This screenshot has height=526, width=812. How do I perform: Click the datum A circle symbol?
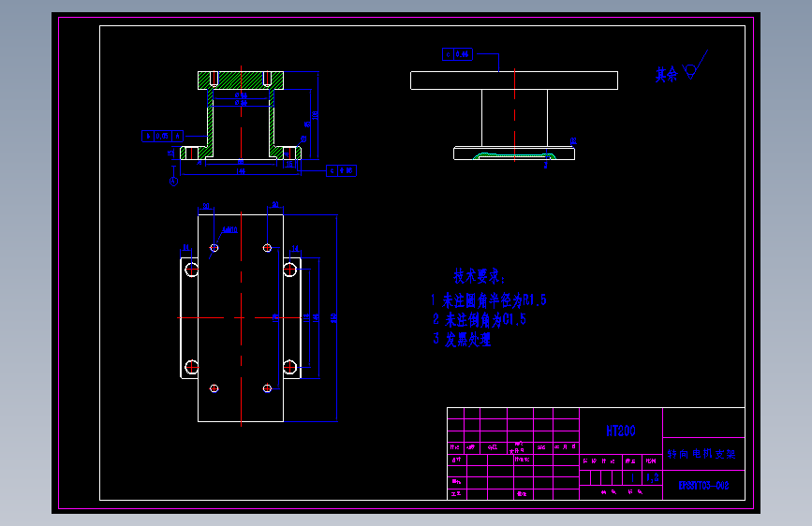tap(174, 182)
